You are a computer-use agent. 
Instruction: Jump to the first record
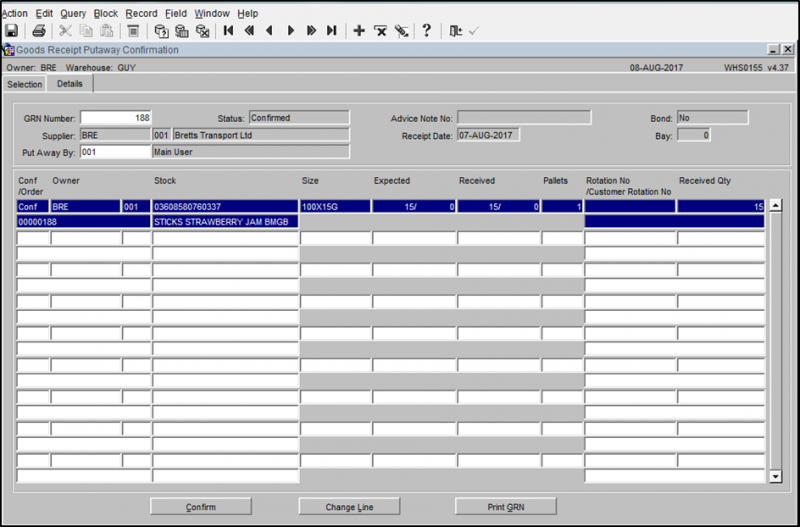229,31
